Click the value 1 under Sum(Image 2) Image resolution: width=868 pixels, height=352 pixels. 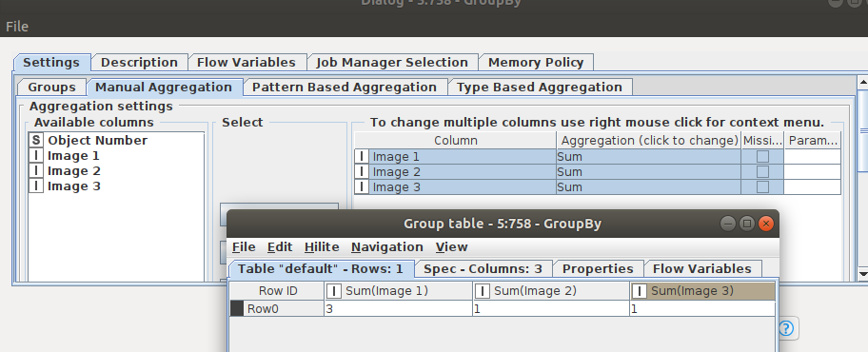tap(551, 309)
